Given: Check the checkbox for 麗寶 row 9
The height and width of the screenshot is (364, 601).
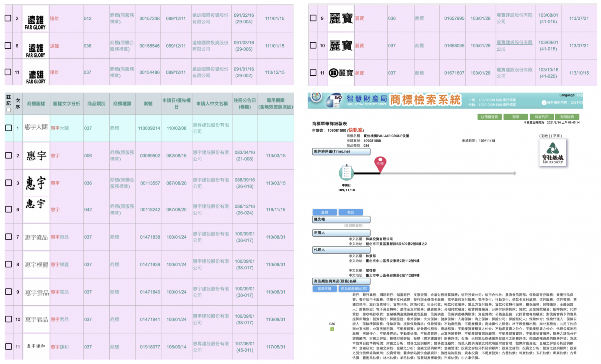Looking at the screenshot, I should (313, 18).
